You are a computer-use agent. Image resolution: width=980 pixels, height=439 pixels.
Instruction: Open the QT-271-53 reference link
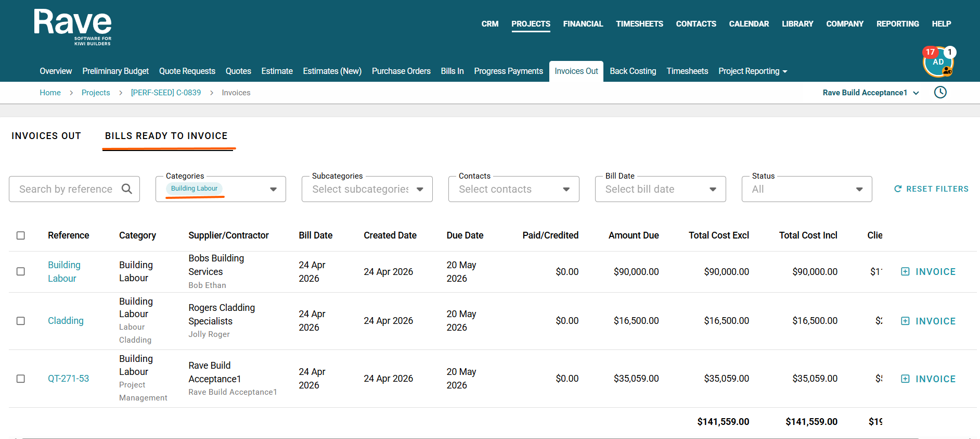tap(69, 379)
